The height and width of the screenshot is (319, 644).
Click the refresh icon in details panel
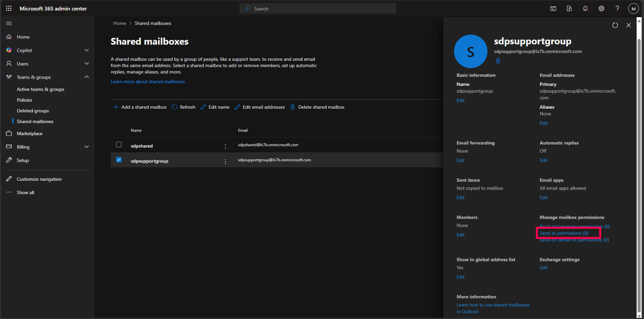click(615, 25)
